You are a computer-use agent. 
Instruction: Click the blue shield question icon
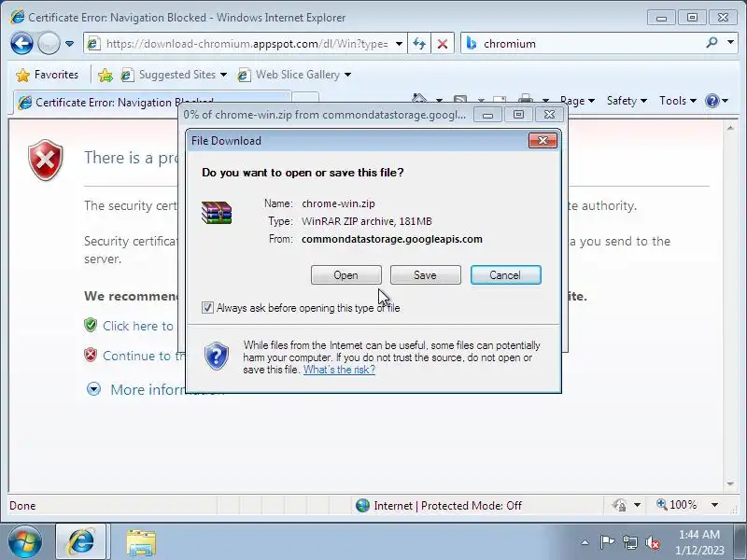(217, 356)
